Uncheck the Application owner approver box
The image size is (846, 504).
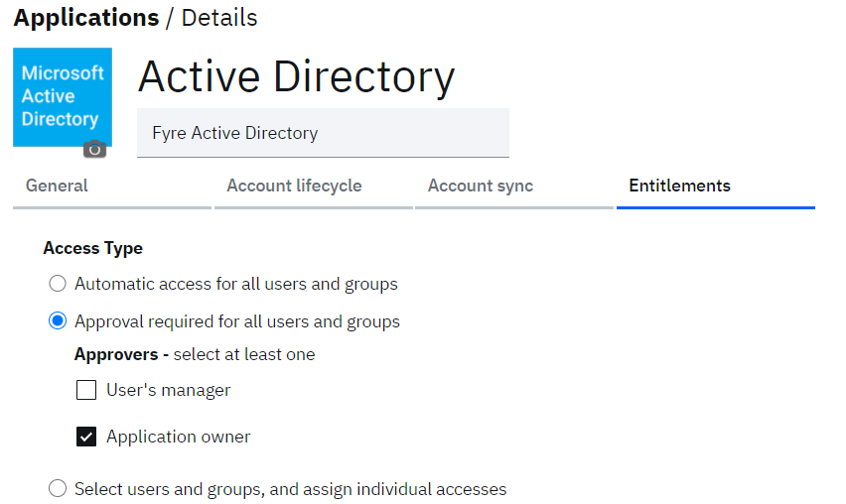[x=86, y=437]
